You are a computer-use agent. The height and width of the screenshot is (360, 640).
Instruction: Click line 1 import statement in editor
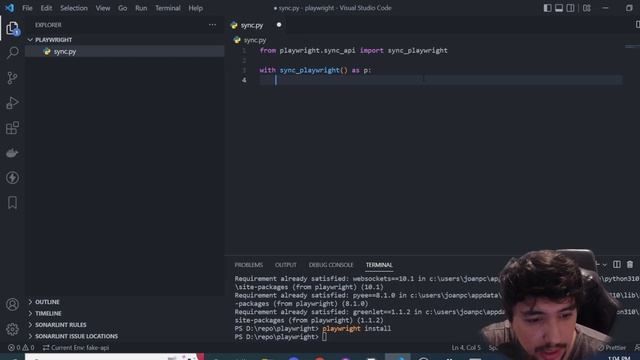click(353, 51)
